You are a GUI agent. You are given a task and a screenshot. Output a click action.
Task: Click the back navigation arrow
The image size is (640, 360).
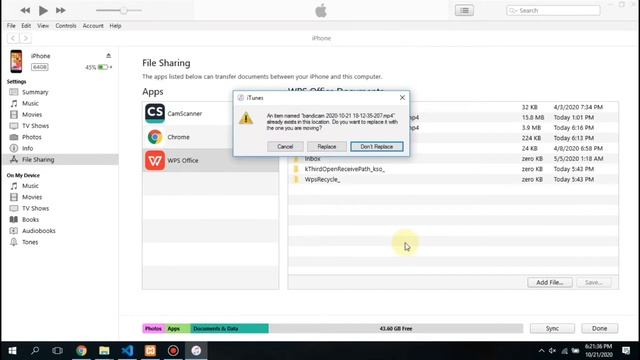point(13,38)
